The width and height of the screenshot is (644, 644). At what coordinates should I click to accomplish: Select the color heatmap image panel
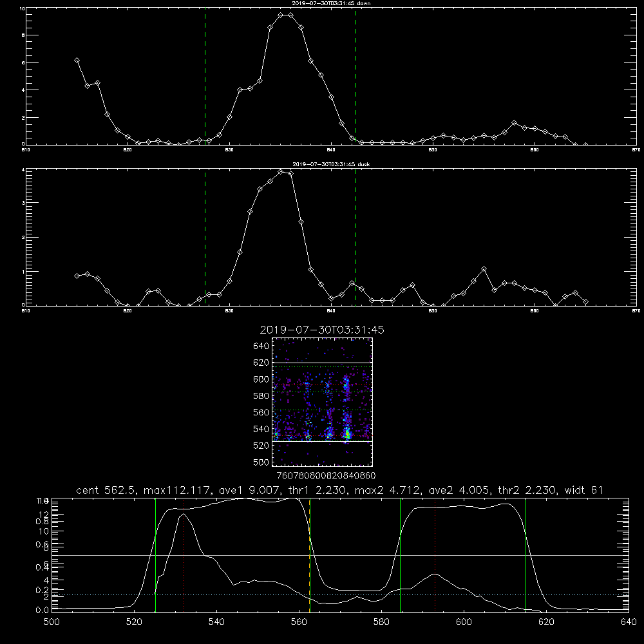tap(323, 402)
